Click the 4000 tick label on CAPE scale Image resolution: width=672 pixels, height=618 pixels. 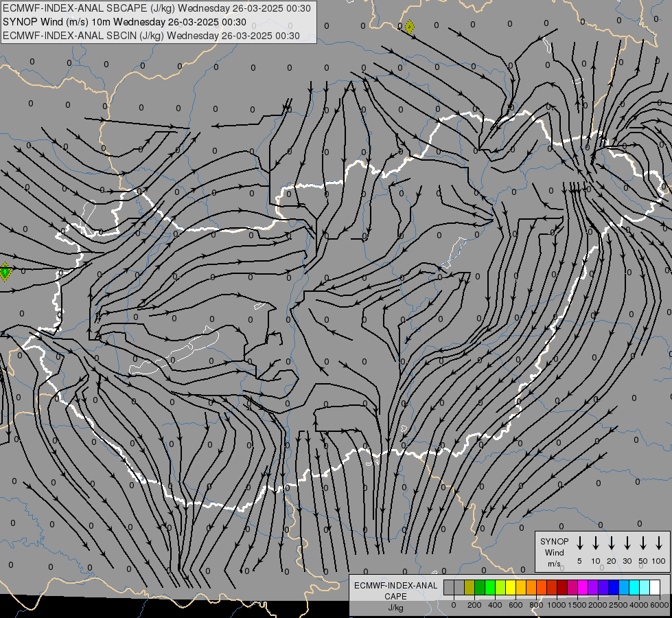(639, 605)
